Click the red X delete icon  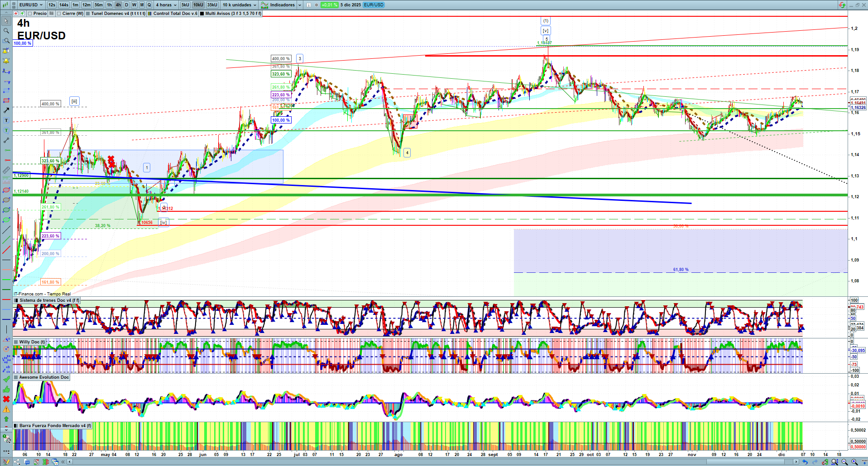(x=6, y=399)
